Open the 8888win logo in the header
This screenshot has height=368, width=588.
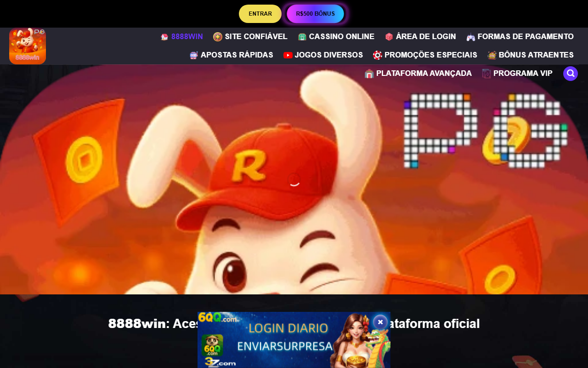click(28, 46)
